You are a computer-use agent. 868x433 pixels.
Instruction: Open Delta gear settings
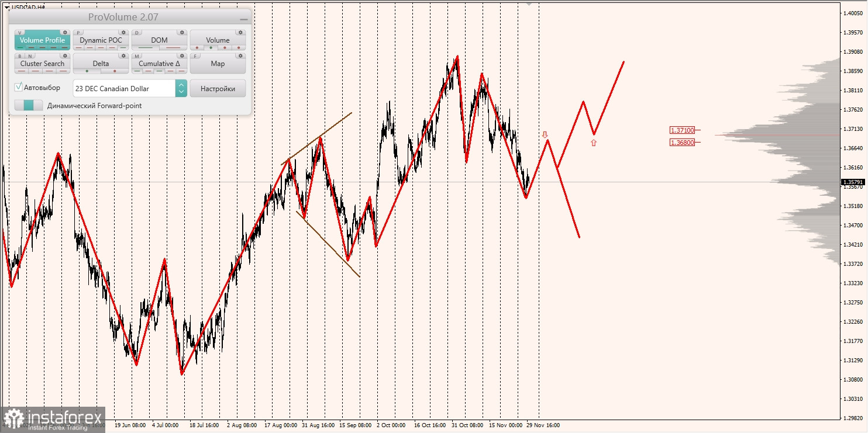coord(123,56)
